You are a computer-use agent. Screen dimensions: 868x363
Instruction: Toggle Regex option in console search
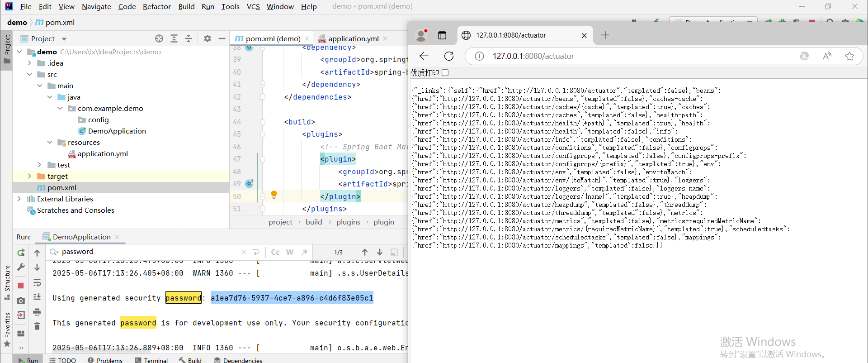pos(305,252)
